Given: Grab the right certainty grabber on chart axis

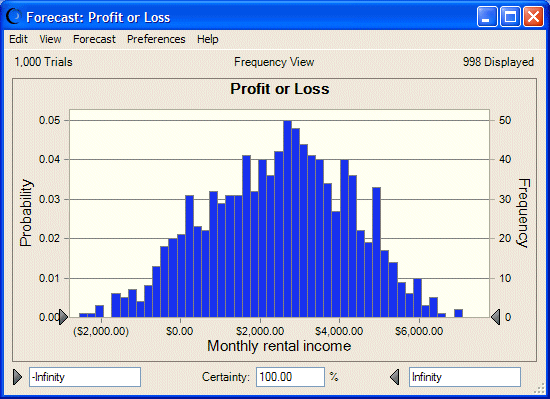Looking at the screenshot, I should (495, 317).
